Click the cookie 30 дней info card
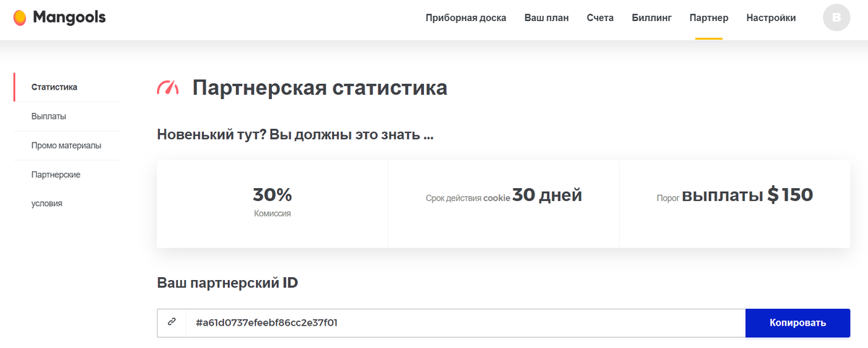The width and height of the screenshot is (868, 348). 504,204
